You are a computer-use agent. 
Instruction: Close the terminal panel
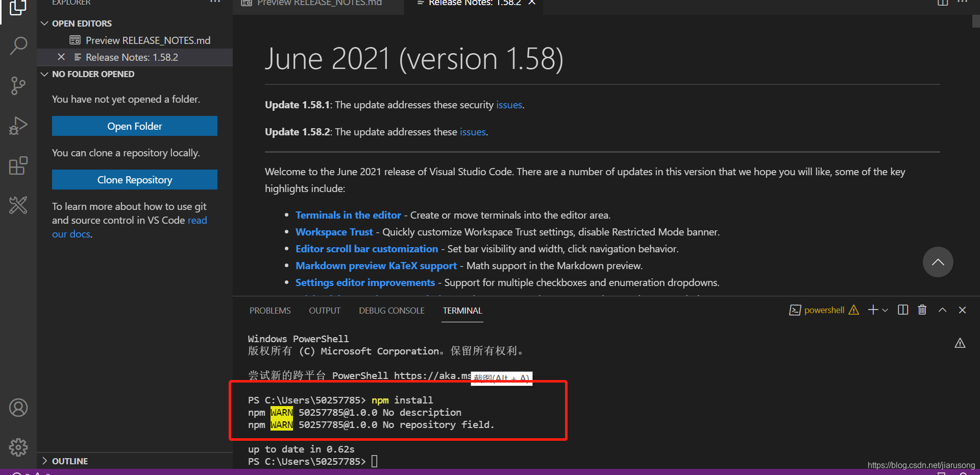(x=963, y=310)
